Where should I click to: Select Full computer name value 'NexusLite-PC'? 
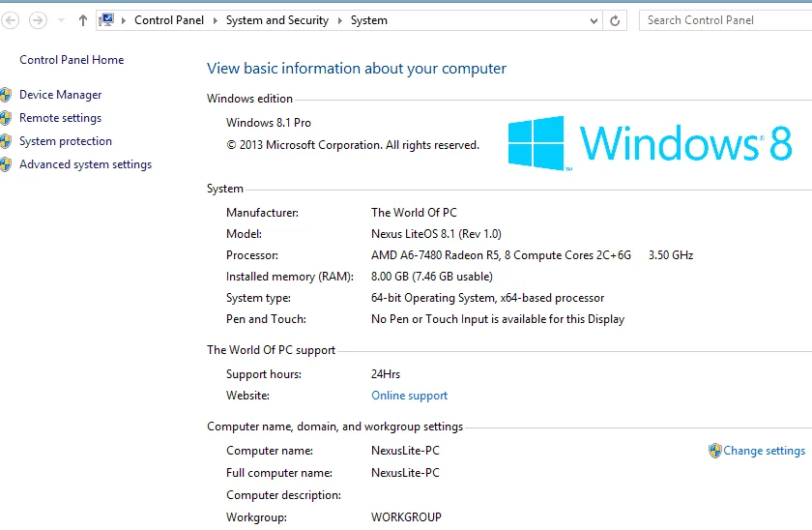click(x=405, y=473)
